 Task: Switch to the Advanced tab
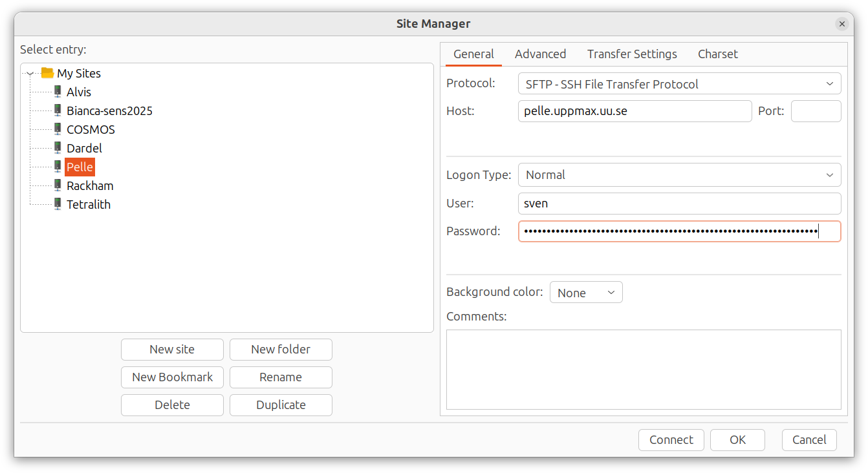(x=540, y=54)
